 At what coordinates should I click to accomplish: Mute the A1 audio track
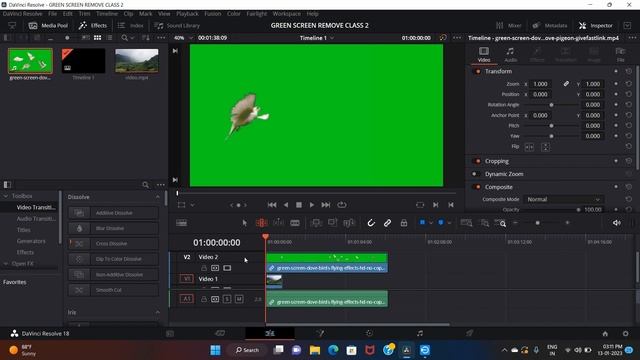(239, 299)
